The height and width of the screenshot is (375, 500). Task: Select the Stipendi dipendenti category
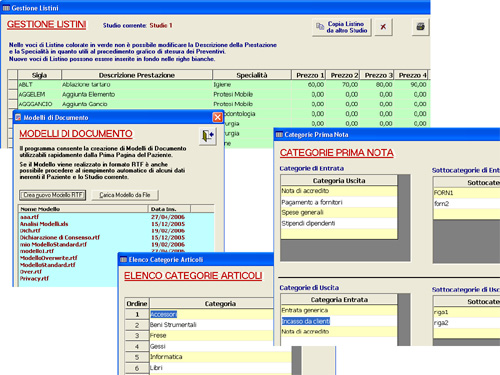click(339, 223)
